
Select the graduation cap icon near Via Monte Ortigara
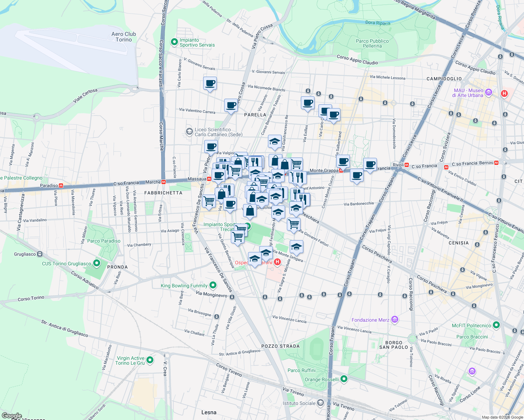[296, 246]
